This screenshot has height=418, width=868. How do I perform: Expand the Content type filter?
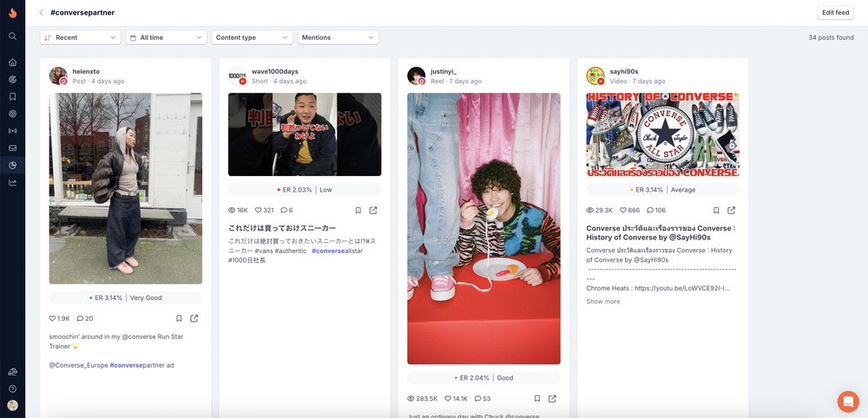(252, 37)
